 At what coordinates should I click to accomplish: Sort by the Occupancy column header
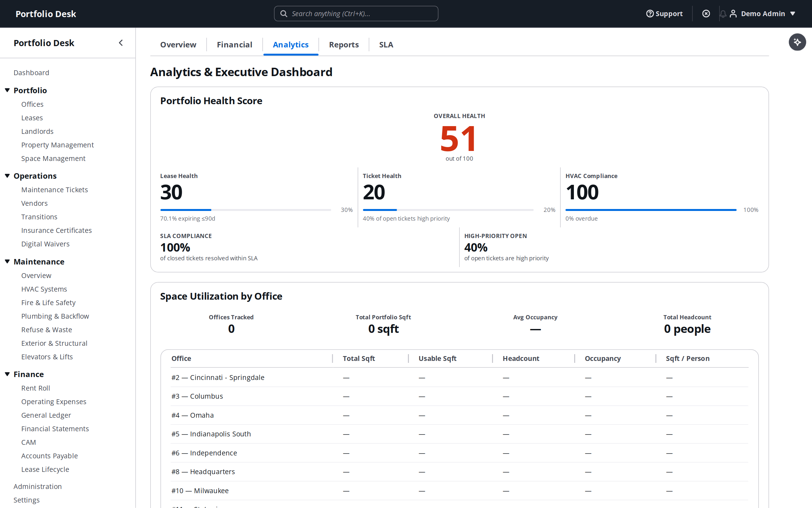(x=603, y=358)
